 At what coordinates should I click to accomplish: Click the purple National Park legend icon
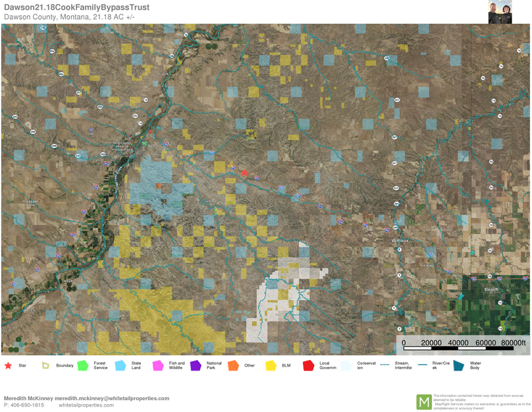196,365
